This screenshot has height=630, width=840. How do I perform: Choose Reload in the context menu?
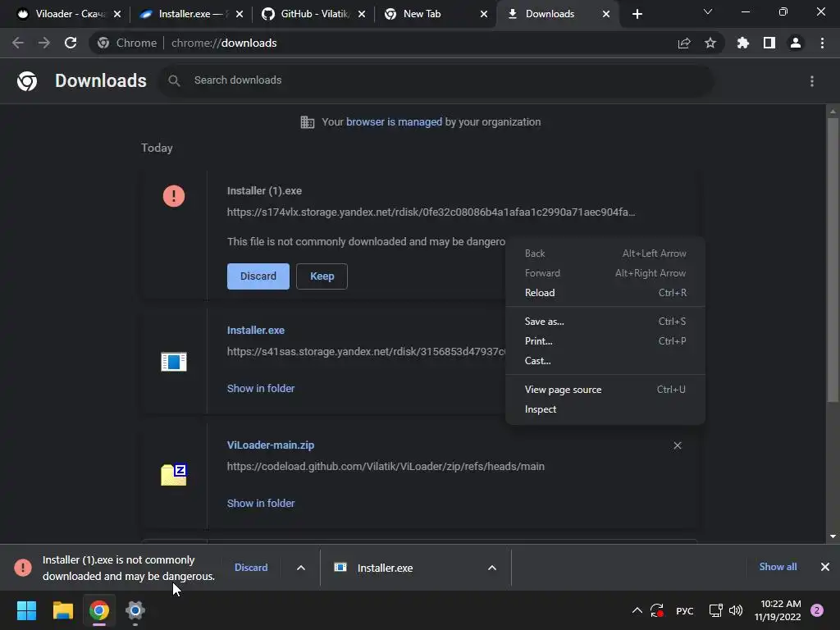pyautogui.click(x=605, y=293)
